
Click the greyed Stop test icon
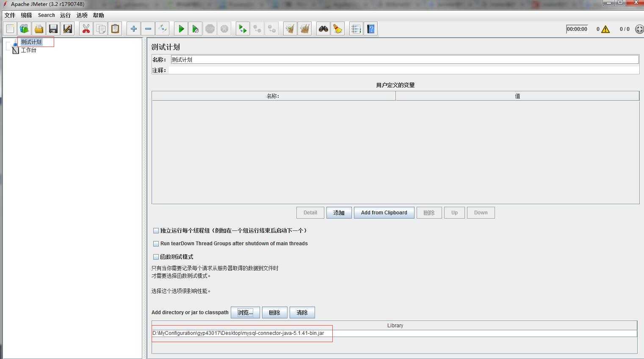click(210, 29)
